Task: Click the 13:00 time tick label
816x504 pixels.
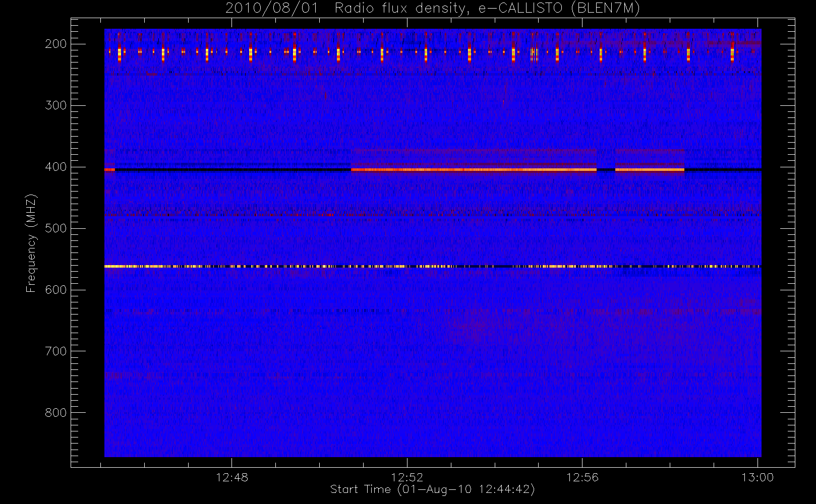Action: click(757, 477)
